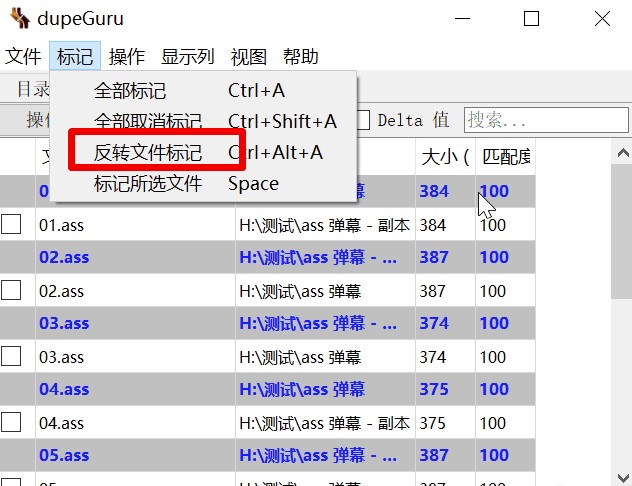Tick the checkbox for plain 03.ass row
The height and width of the screenshot is (486, 632).
click(10, 356)
